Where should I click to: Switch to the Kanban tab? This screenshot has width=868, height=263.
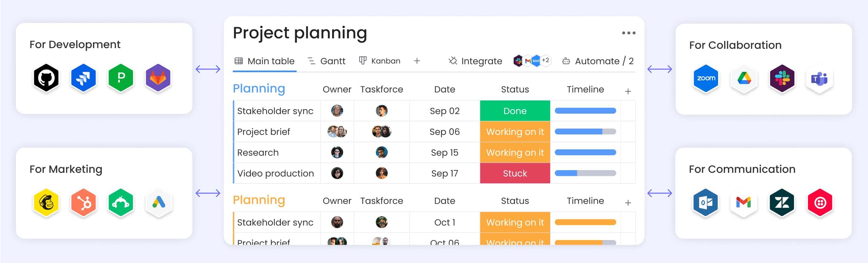click(380, 61)
